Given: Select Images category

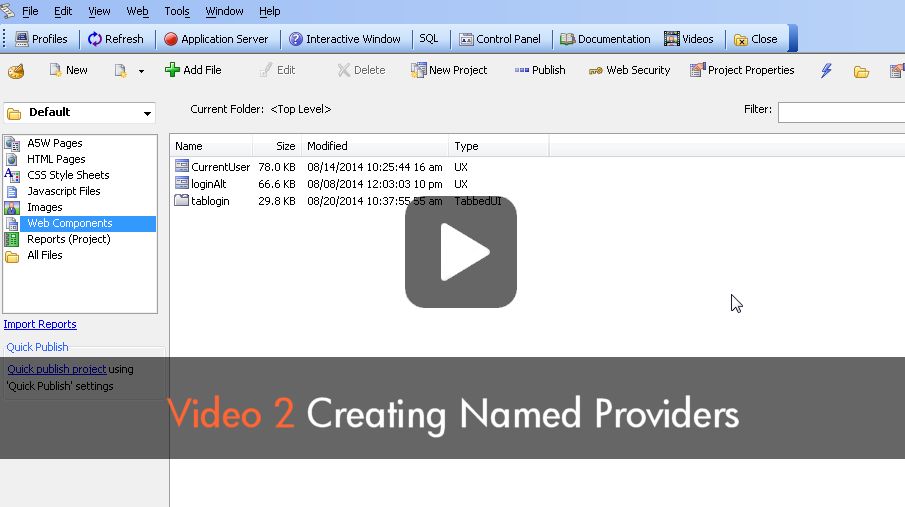Looking at the screenshot, I should click(x=44, y=207).
